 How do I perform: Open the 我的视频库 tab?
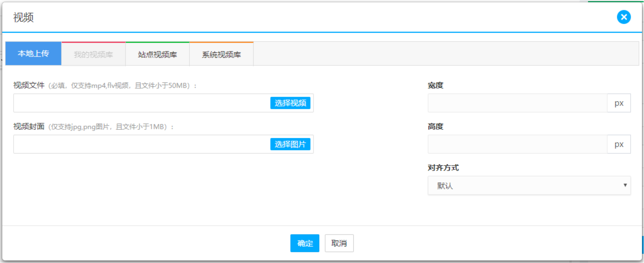93,55
